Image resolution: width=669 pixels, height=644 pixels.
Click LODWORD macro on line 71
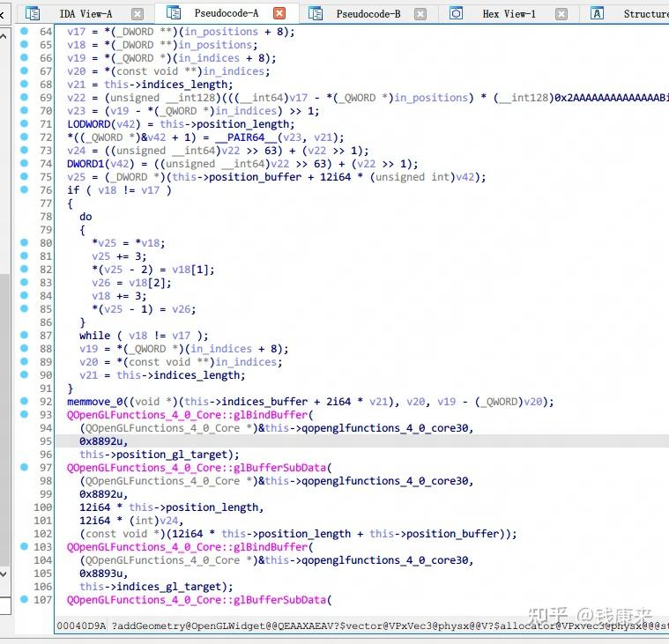click(x=89, y=124)
